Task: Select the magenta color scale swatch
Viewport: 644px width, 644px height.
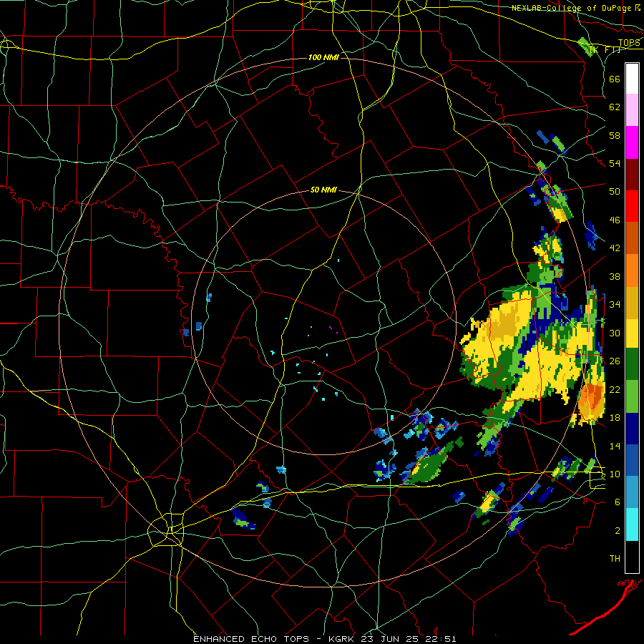Action: pyautogui.click(x=632, y=142)
